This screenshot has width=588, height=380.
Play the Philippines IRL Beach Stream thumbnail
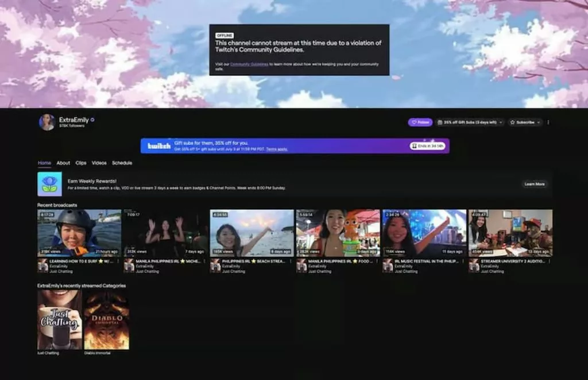[x=252, y=233]
